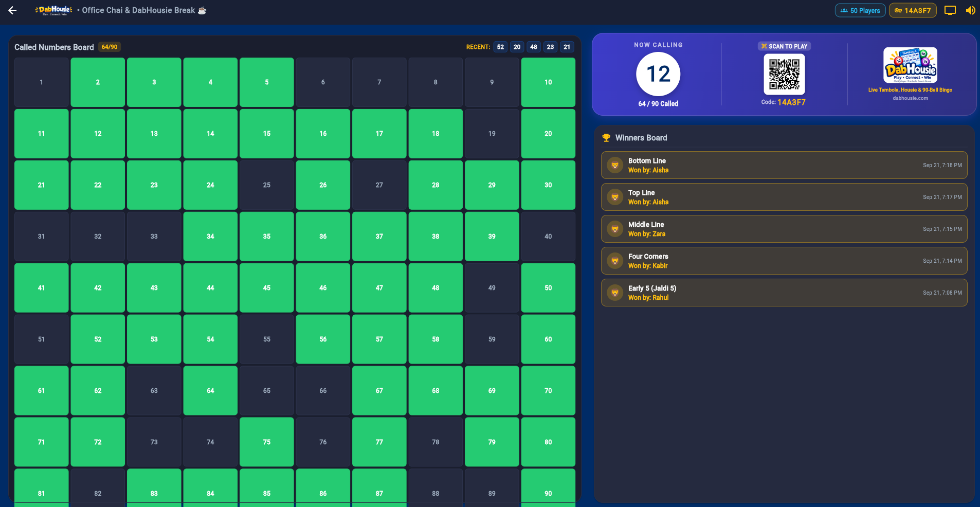Click the DabHousie logo in the header
This screenshot has width=980, height=507.
[54, 10]
